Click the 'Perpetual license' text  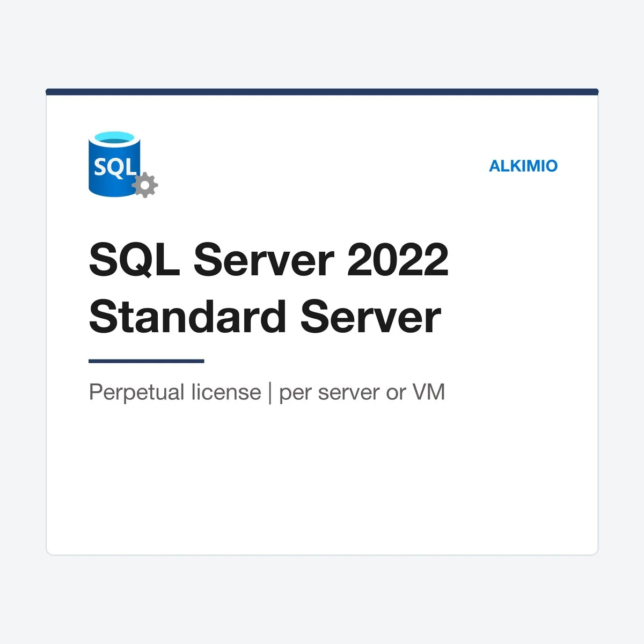175,393
